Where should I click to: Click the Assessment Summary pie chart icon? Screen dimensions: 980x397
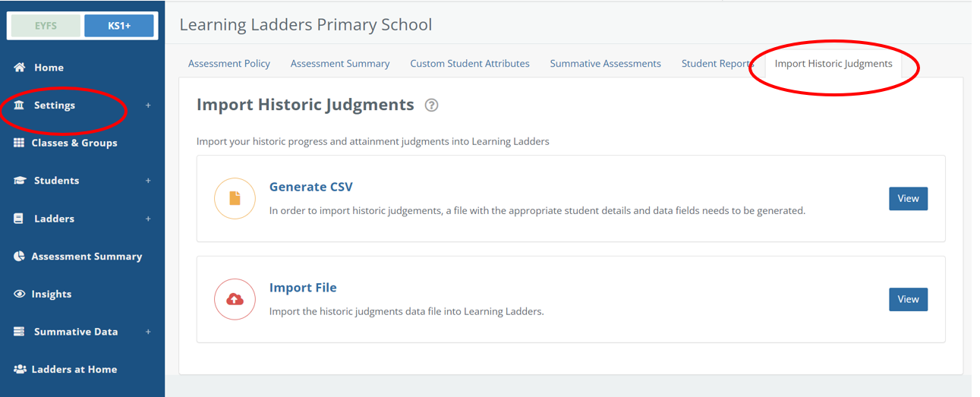19,257
